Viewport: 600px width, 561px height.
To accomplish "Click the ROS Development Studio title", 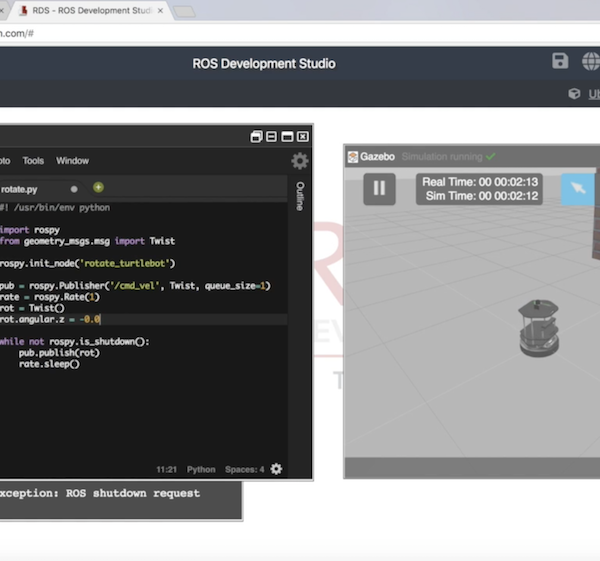I will click(x=264, y=64).
